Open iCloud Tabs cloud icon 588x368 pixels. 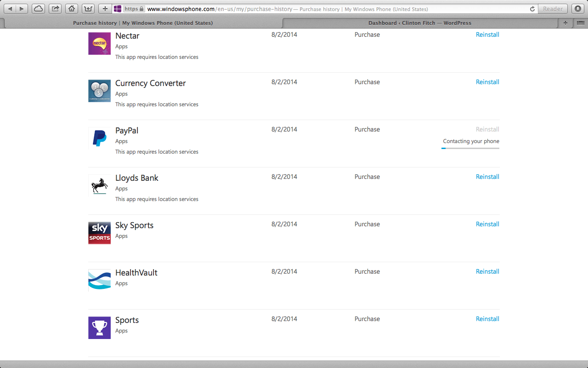point(39,9)
